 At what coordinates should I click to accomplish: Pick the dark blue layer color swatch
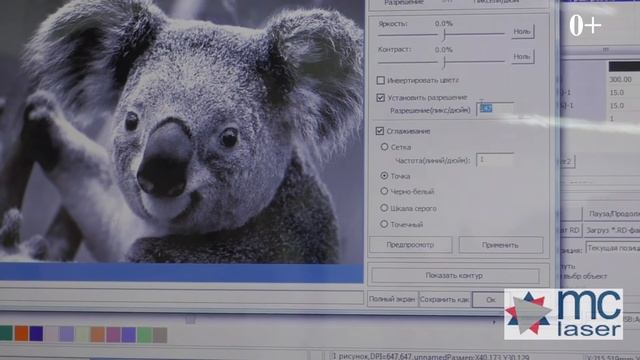36,333
